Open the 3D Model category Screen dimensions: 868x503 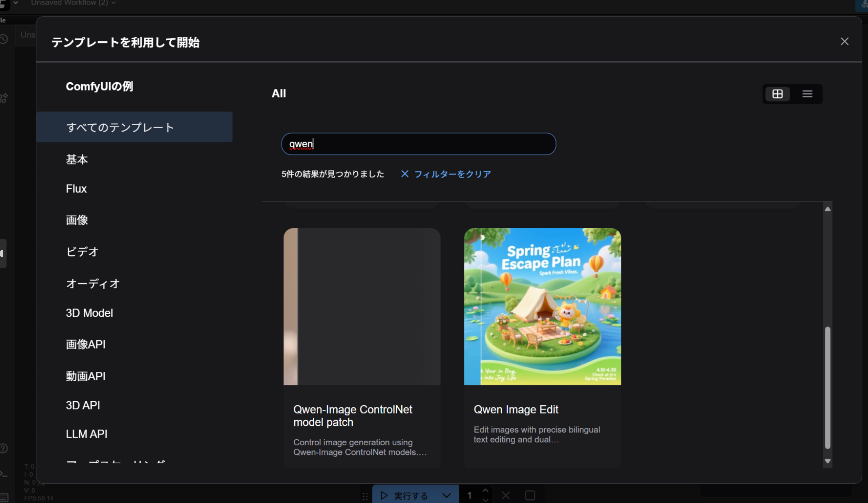click(x=89, y=313)
